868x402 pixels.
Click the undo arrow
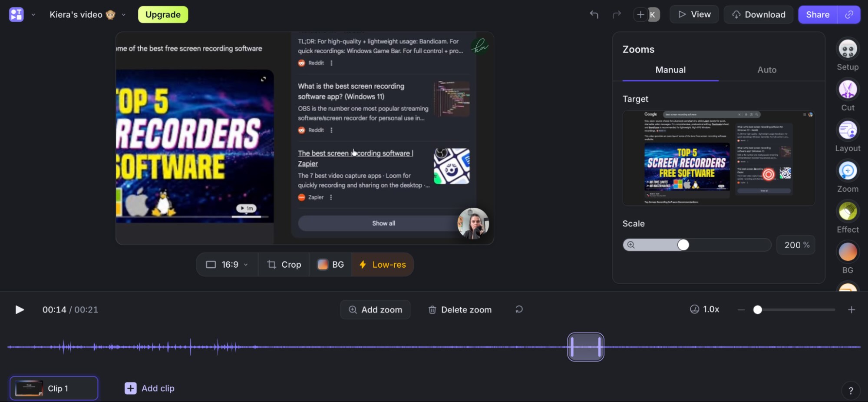click(594, 14)
